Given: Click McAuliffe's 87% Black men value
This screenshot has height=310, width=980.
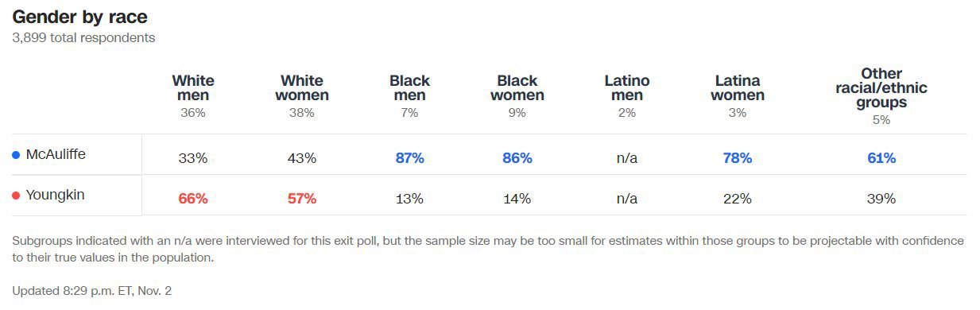Looking at the screenshot, I should click(x=410, y=158).
